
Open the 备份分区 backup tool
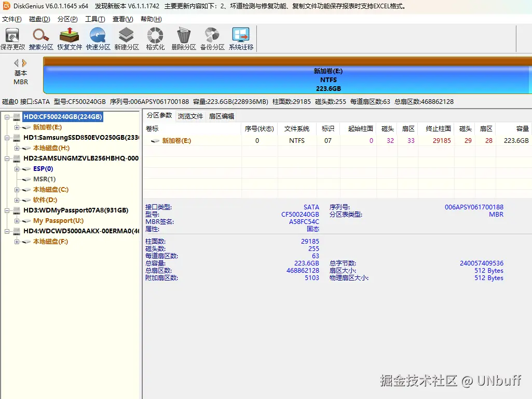pyautogui.click(x=212, y=39)
